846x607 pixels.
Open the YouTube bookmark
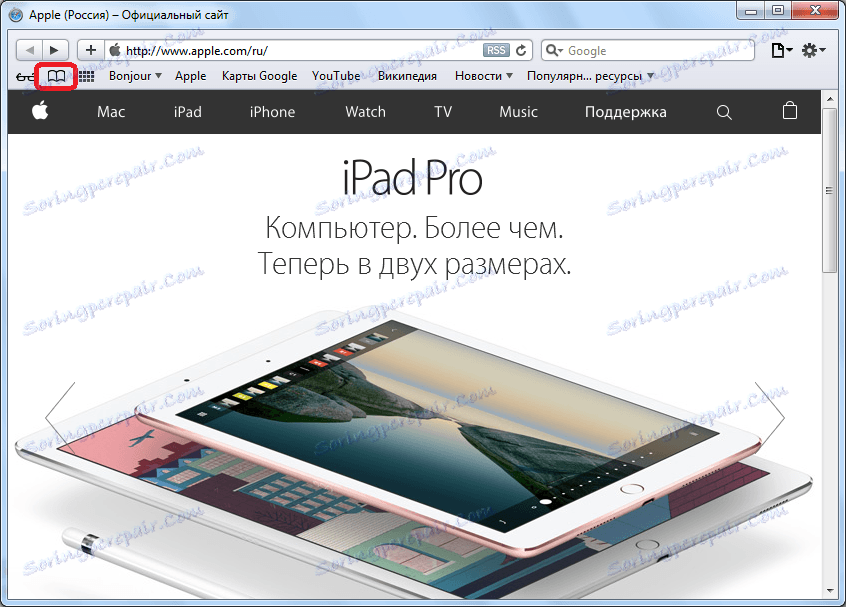pos(336,76)
